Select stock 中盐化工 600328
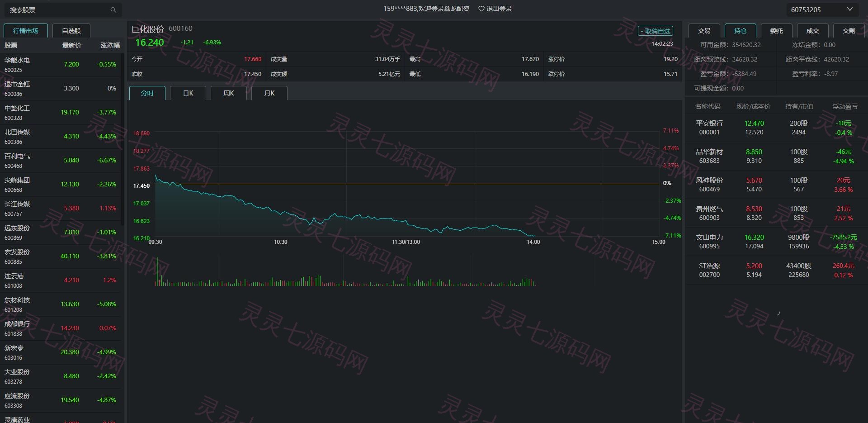Image resolution: width=868 pixels, height=423 pixels. 61,113
